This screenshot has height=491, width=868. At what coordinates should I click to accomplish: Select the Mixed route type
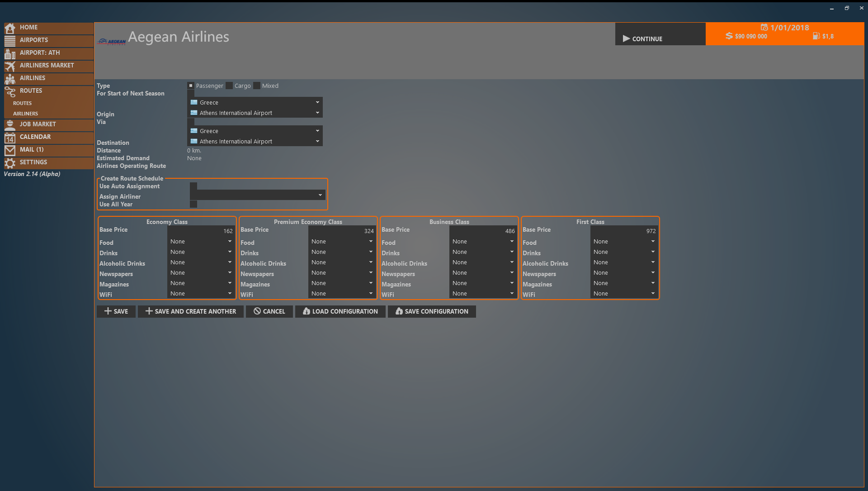click(257, 86)
